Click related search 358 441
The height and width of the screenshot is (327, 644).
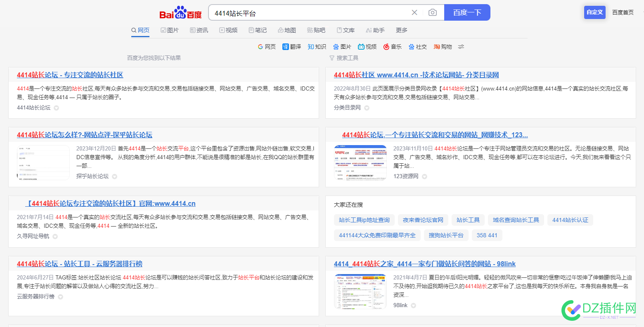point(487,235)
